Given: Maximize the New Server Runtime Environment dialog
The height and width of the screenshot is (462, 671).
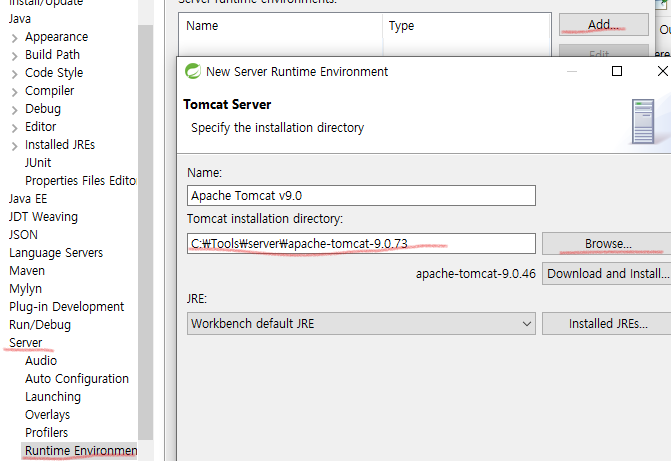Looking at the screenshot, I should click(x=617, y=71).
